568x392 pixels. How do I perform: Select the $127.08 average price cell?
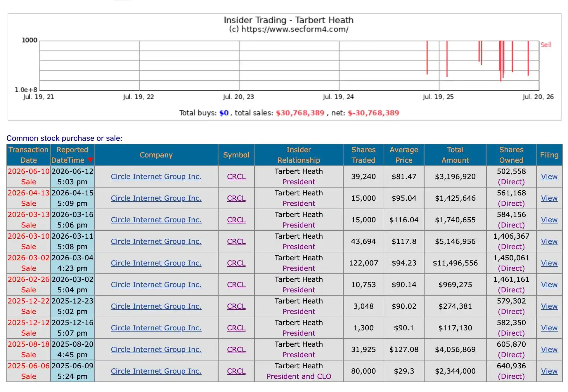point(404,349)
